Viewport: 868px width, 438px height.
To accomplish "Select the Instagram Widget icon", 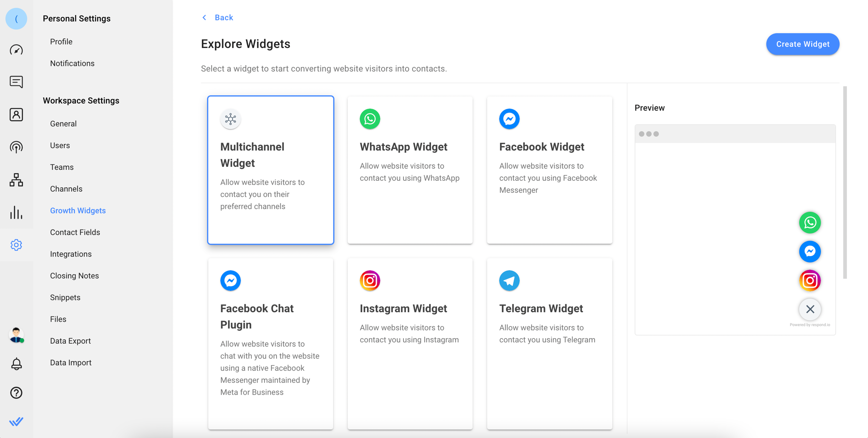I will (370, 280).
